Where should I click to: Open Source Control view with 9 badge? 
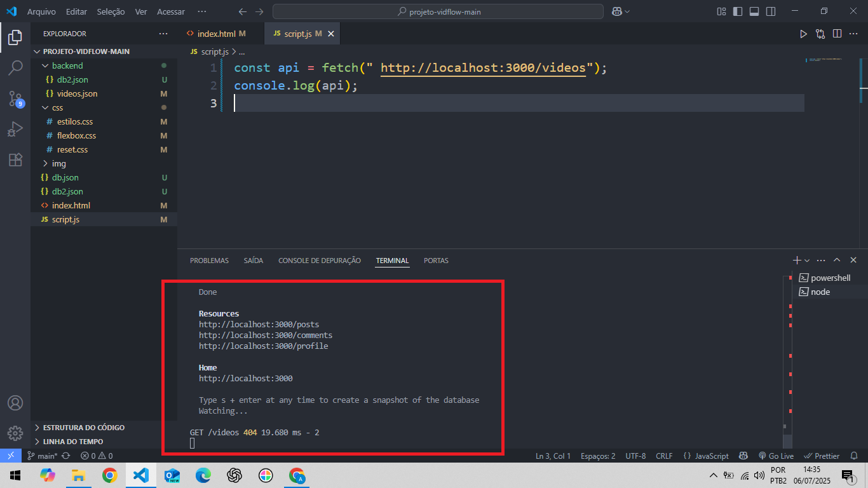15,98
